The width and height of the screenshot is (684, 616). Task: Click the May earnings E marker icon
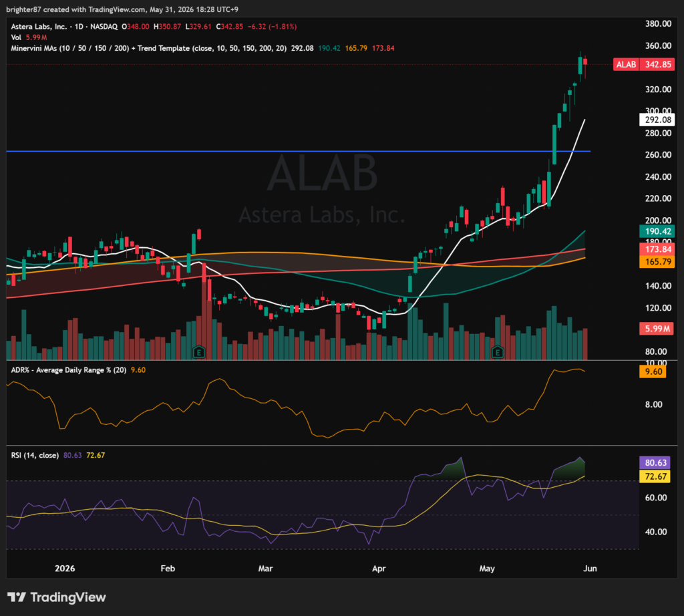(497, 351)
